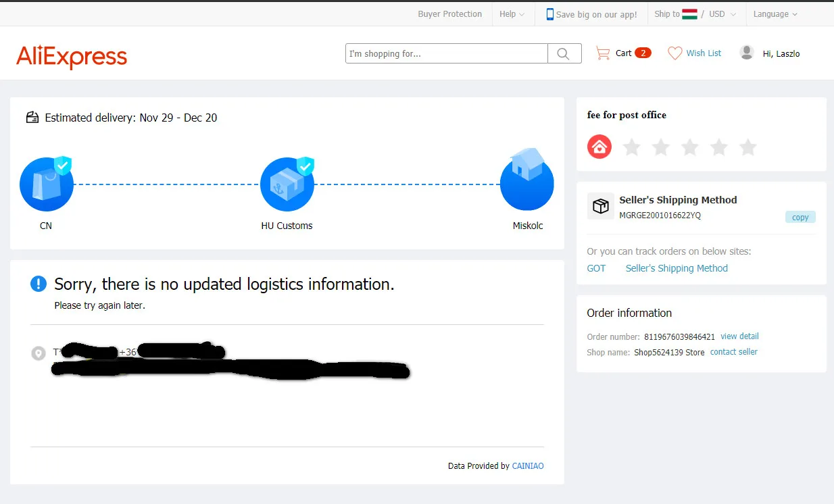Rate three stars for post office
834x504 pixels.
pyautogui.click(x=690, y=147)
